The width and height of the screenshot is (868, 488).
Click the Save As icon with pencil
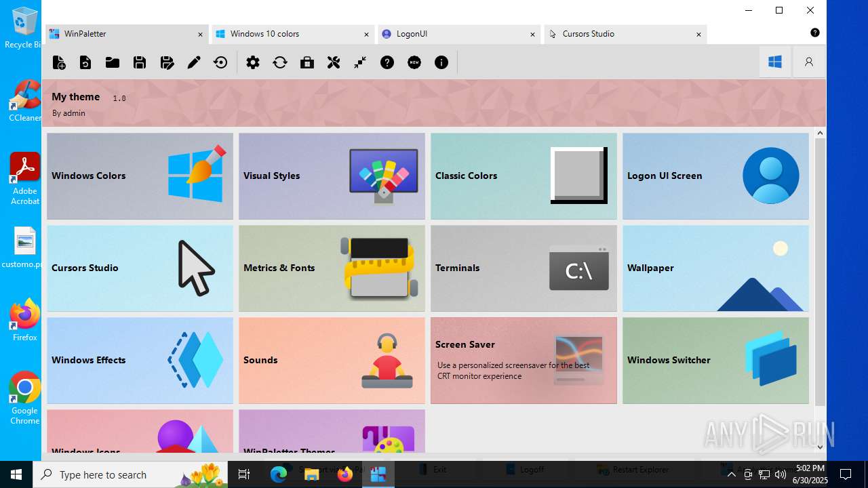coord(167,62)
